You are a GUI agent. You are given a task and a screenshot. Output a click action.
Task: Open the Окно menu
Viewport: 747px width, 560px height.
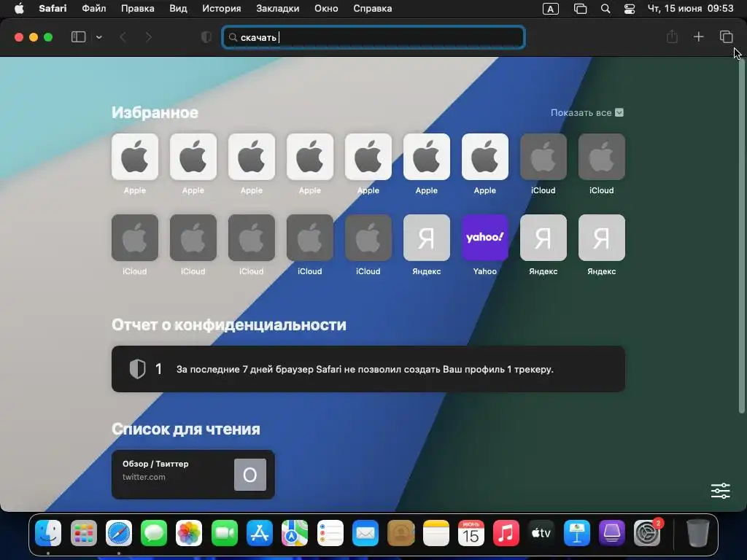pyautogui.click(x=326, y=9)
